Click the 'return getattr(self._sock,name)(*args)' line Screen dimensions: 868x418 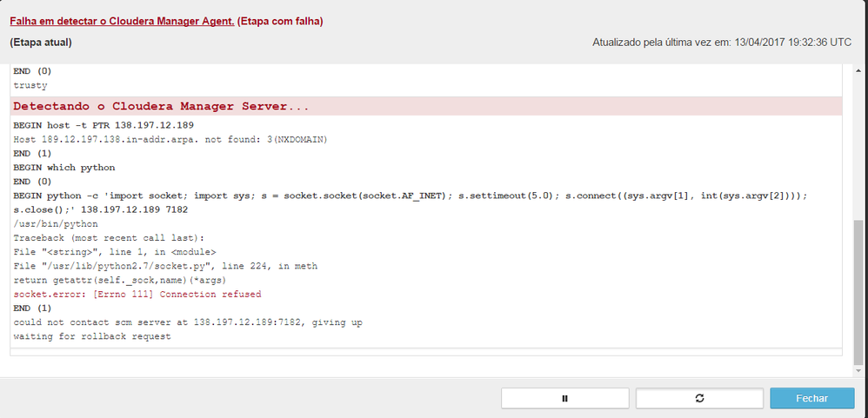click(x=120, y=281)
